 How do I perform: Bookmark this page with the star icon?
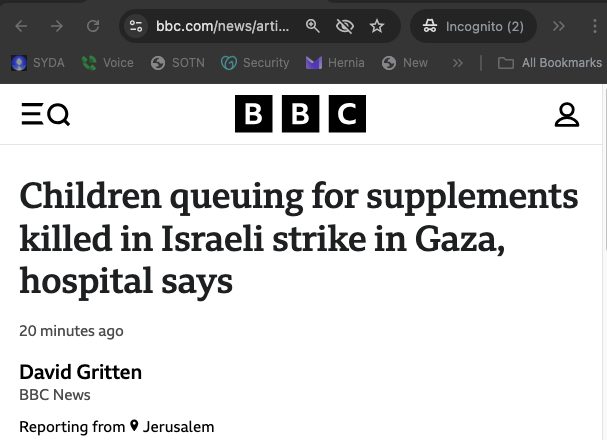[377, 26]
